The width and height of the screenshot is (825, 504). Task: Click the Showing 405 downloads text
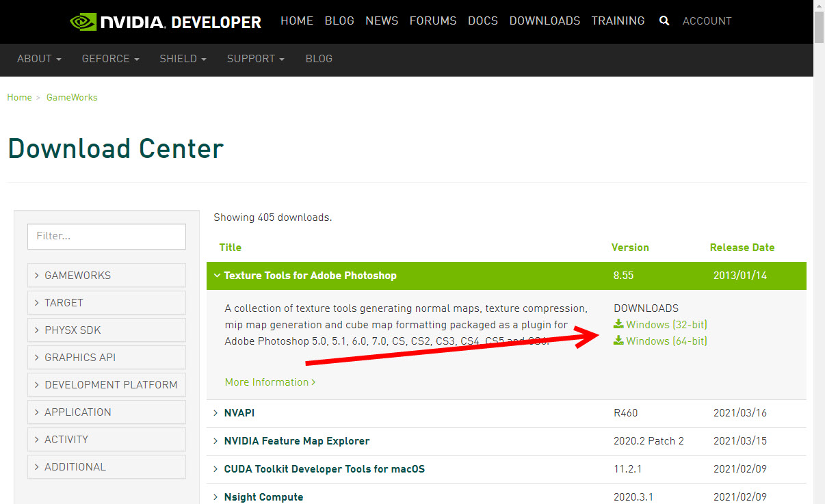[272, 217]
